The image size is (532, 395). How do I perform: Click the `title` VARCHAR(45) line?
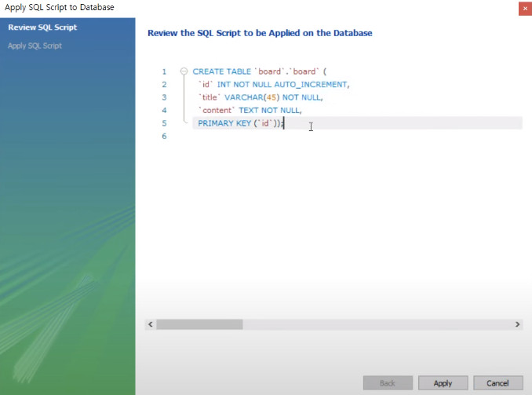click(261, 97)
